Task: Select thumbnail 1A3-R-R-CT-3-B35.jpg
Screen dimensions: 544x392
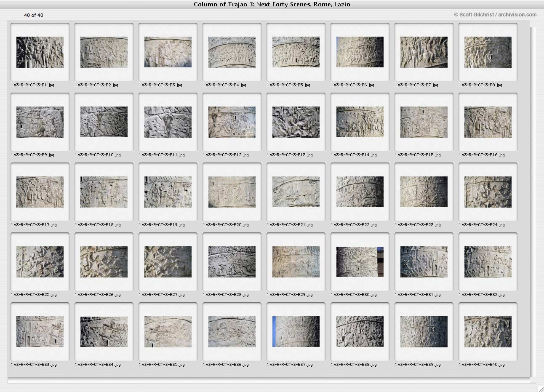Action: coord(168,332)
